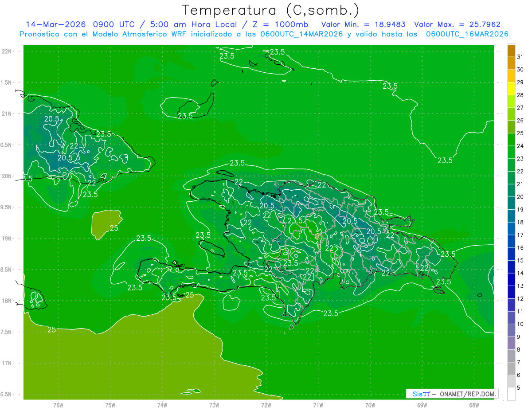Click the legend scale value 5
Image resolution: width=532 pixels, height=411 pixels.
coord(518,388)
